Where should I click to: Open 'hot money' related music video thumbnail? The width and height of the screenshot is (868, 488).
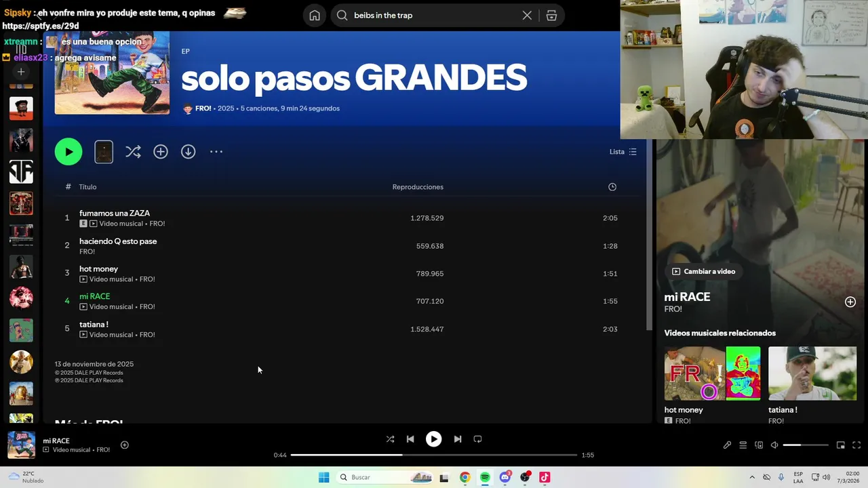pos(712,373)
